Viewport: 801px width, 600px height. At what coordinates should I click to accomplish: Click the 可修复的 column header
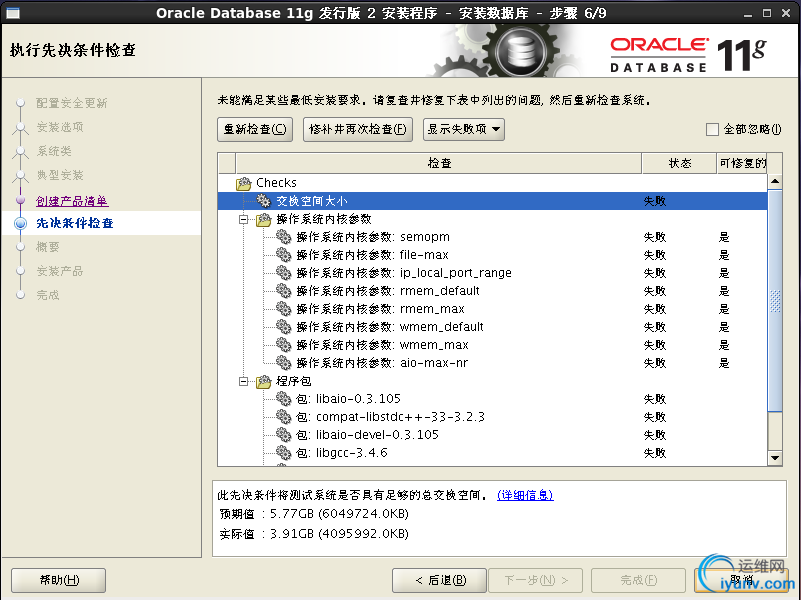(742, 163)
